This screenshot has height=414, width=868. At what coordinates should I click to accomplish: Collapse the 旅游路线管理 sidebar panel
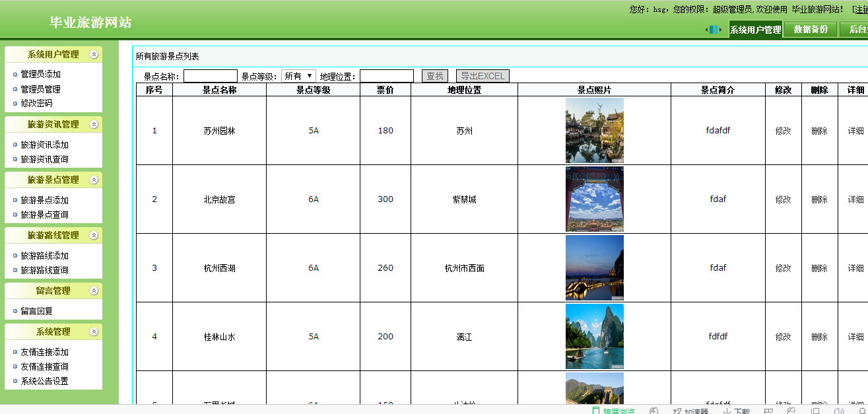point(94,235)
